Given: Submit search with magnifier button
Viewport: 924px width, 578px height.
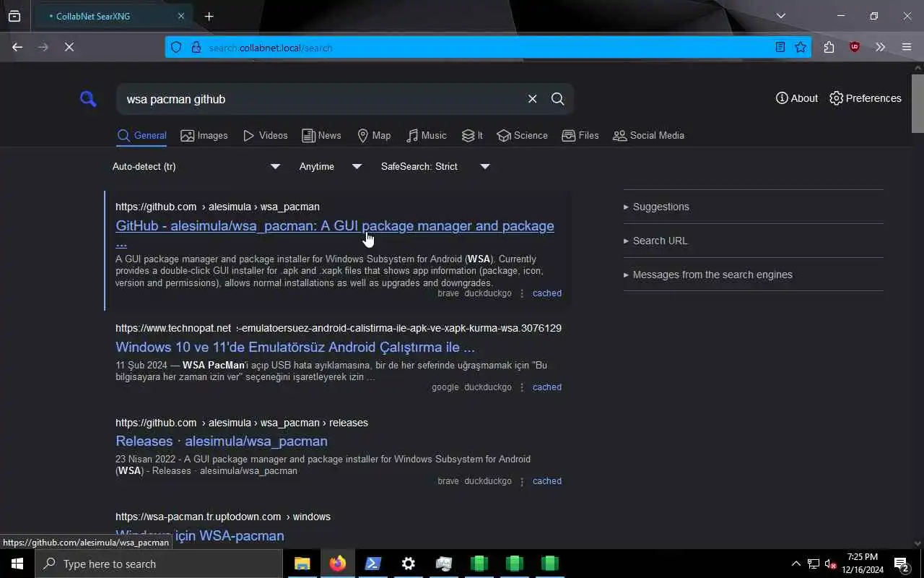Looking at the screenshot, I should coord(558,99).
